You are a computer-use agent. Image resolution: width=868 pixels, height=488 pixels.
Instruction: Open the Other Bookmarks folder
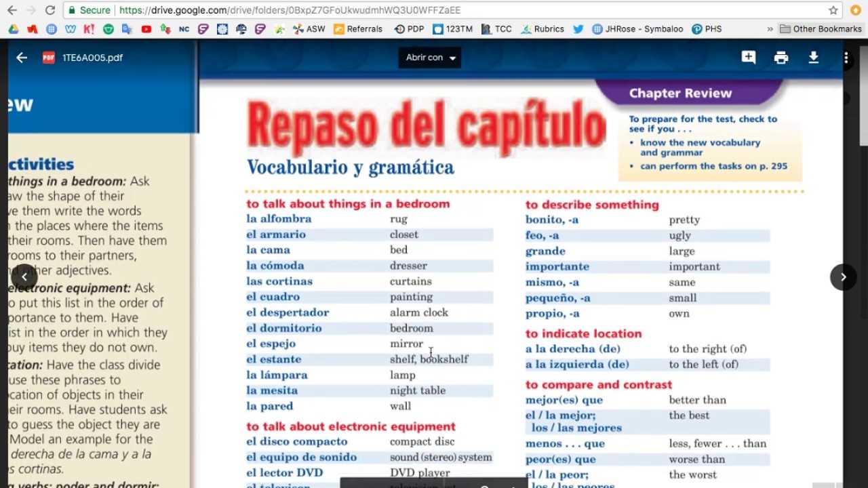tap(821, 29)
